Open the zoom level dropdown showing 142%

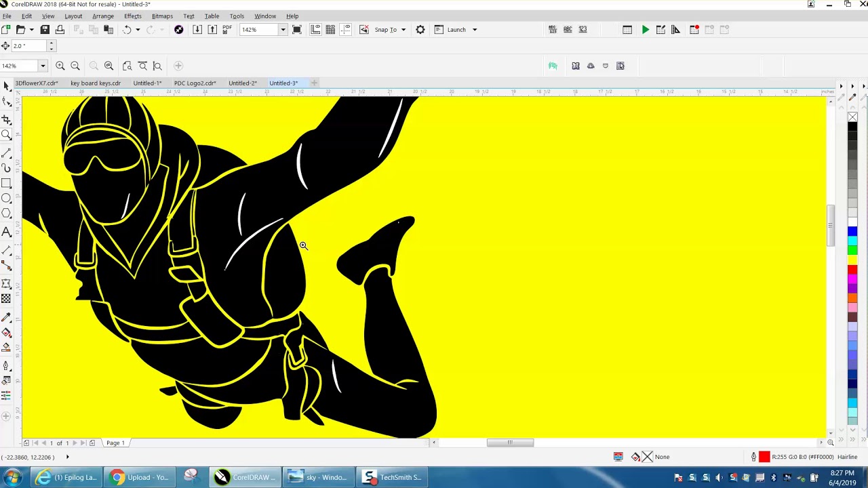coord(283,30)
